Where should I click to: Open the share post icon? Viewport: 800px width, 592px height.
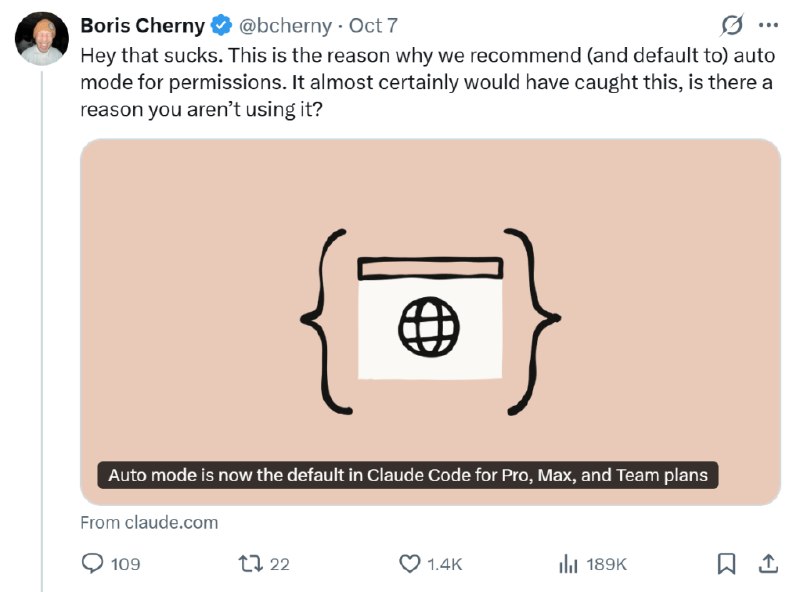point(768,564)
